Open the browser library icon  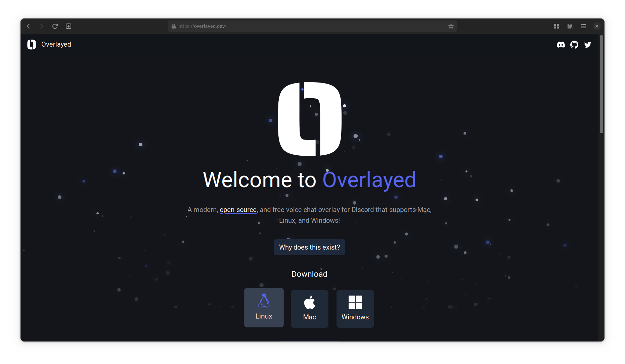click(570, 26)
